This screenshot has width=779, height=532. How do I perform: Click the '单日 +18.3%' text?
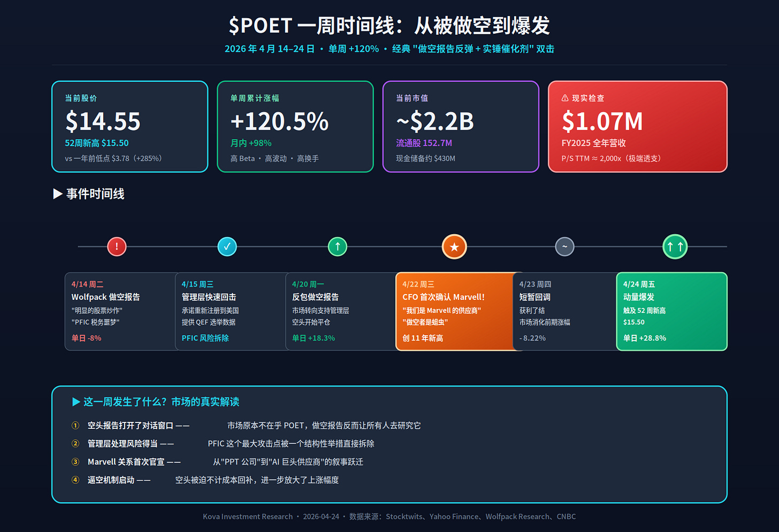314,338
